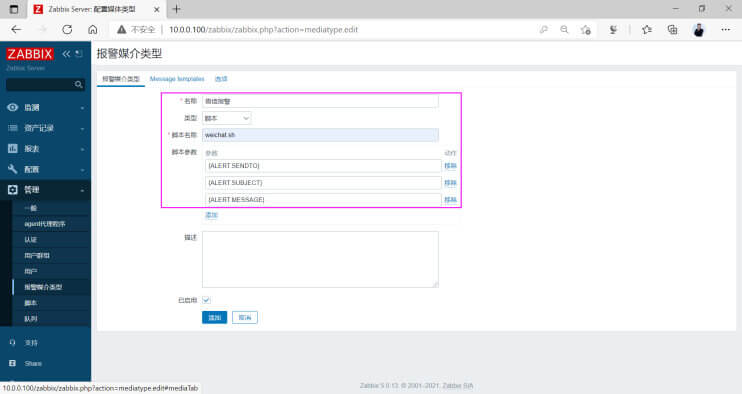Click the Support headset icon
The height and width of the screenshot is (394, 742).
[x=13, y=342]
